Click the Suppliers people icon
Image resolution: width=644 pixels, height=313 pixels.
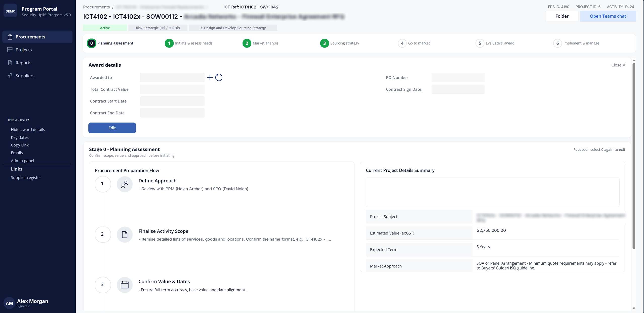(10, 76)
